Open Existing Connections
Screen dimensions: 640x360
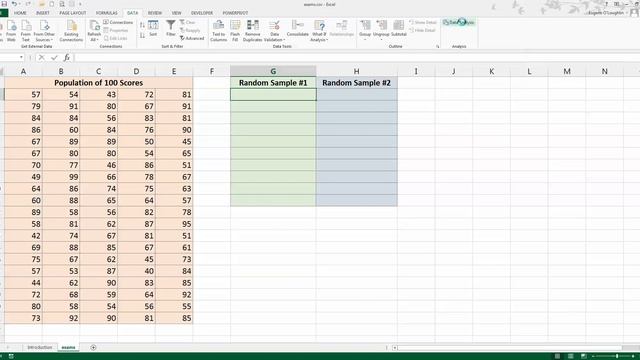coord(71,31)
